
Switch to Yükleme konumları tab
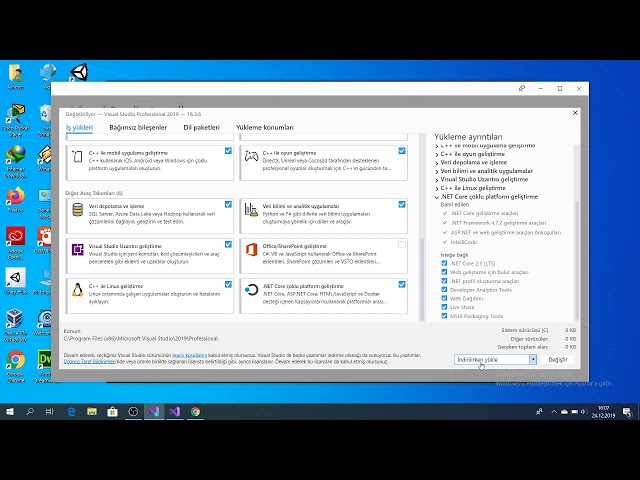pyautogui.click(x=264, y=127)
